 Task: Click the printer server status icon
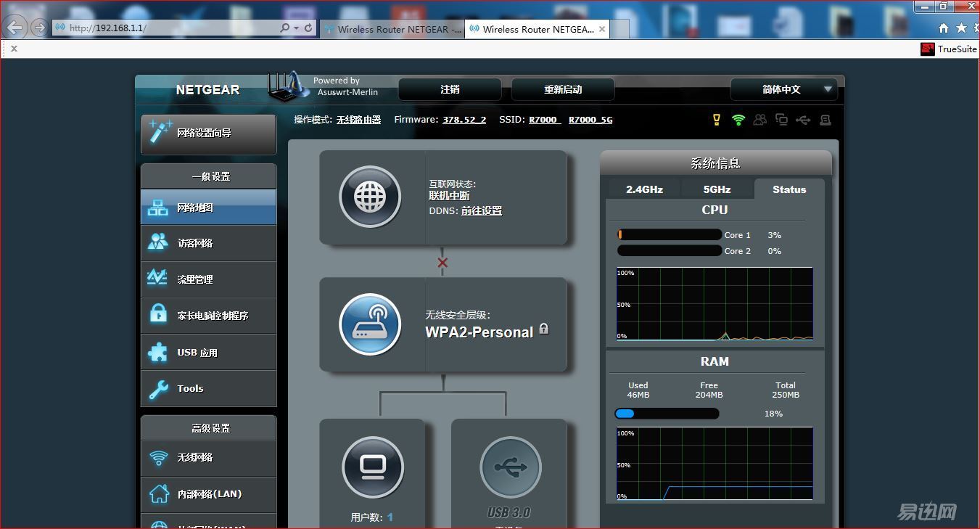[825, 120]
